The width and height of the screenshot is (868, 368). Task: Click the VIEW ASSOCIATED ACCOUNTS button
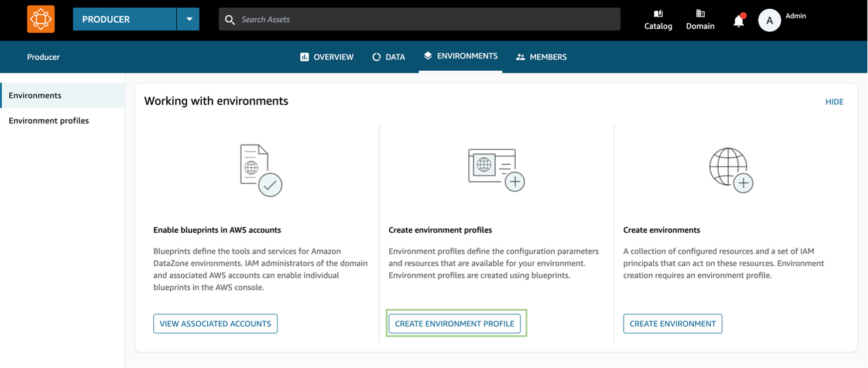tap(215, 324)
